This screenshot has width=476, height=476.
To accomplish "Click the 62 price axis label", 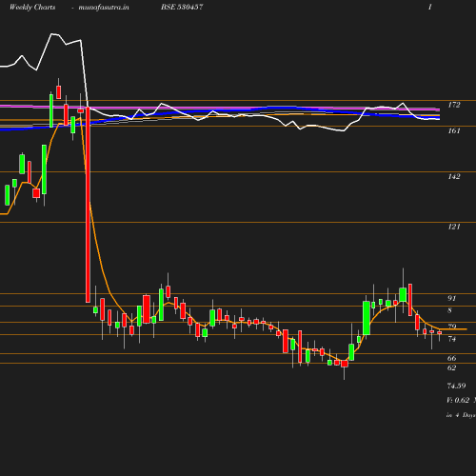I will click(451, 367).
